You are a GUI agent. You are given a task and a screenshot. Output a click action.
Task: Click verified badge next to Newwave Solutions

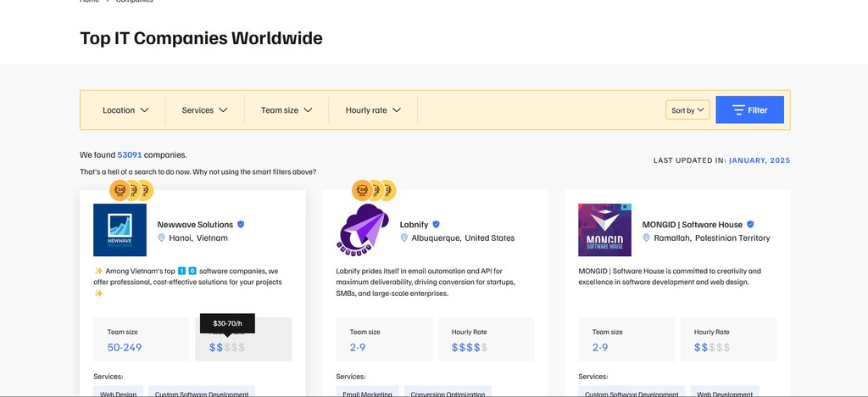241,224
